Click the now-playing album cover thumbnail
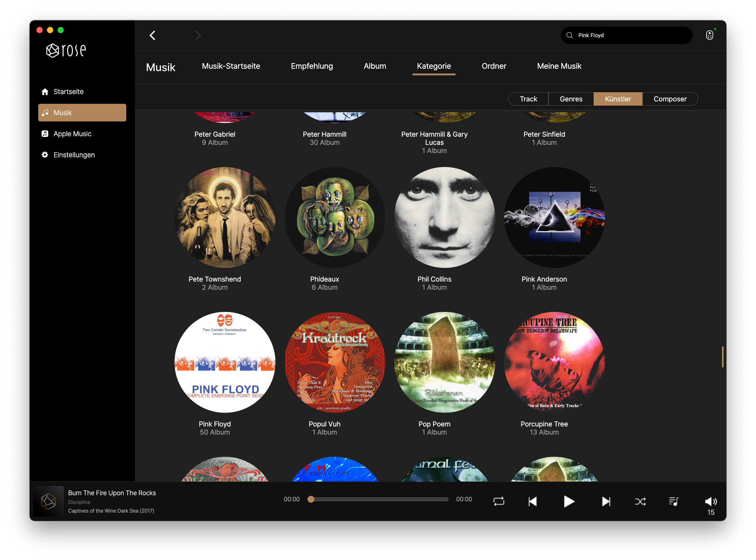Viewport: 756px width, 560px height. click(x=49, y=501)
